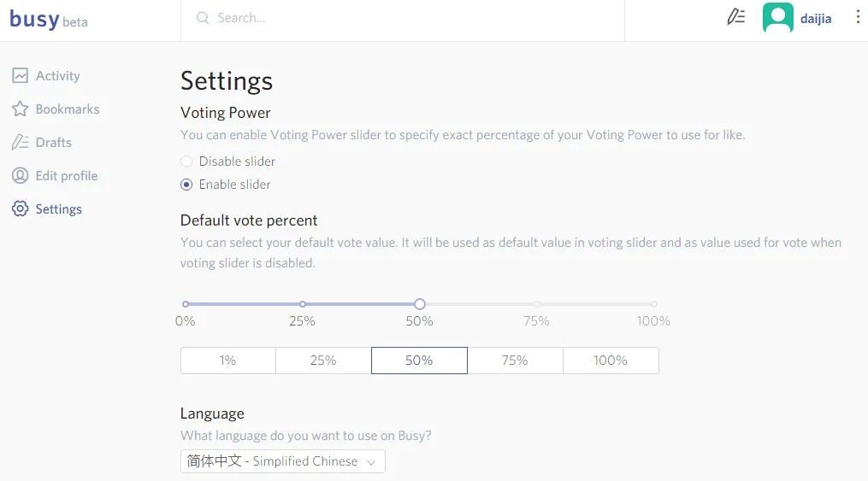The height and width of the screenshot is (481, 868).
Task: Select the Enable slider radio button
Action: click(186, 185)
